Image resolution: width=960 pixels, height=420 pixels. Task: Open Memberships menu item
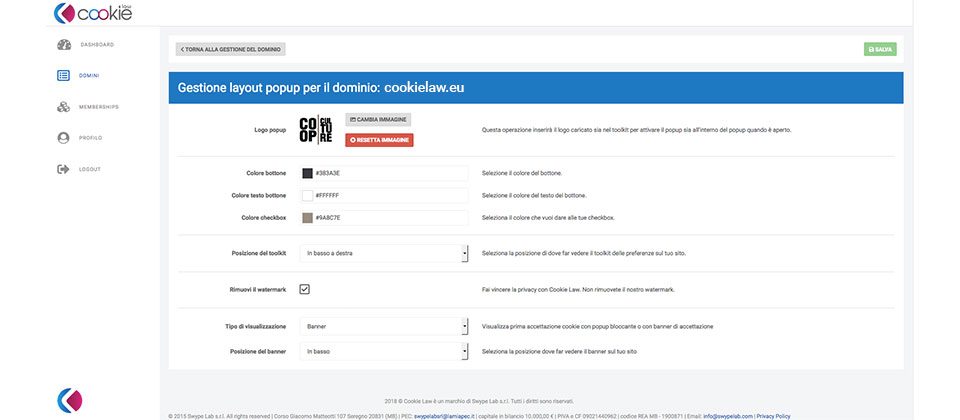(99, 107)
